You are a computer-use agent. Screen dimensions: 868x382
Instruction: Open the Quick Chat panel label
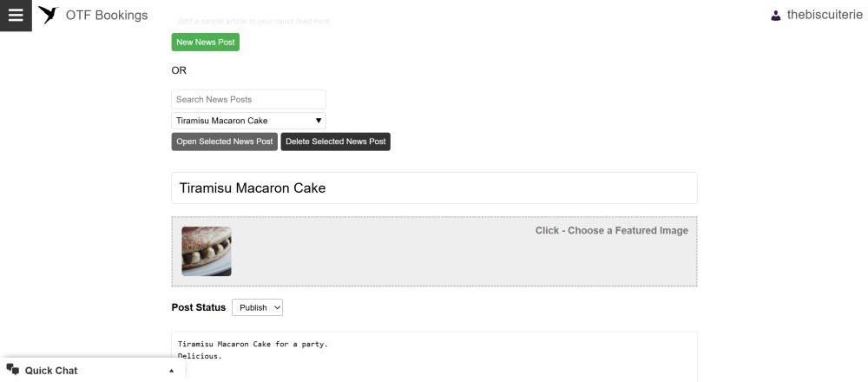click(x=51, y=371)
